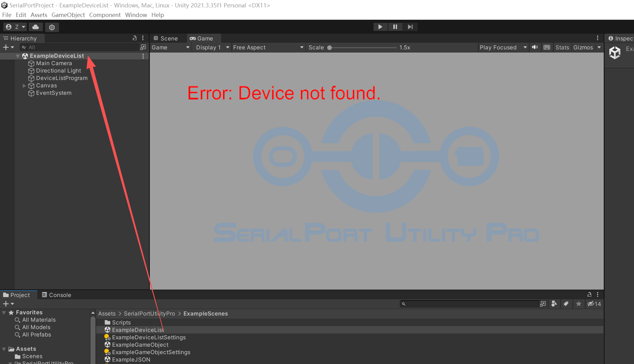Select DeviceListProgram object

(61, 78)
